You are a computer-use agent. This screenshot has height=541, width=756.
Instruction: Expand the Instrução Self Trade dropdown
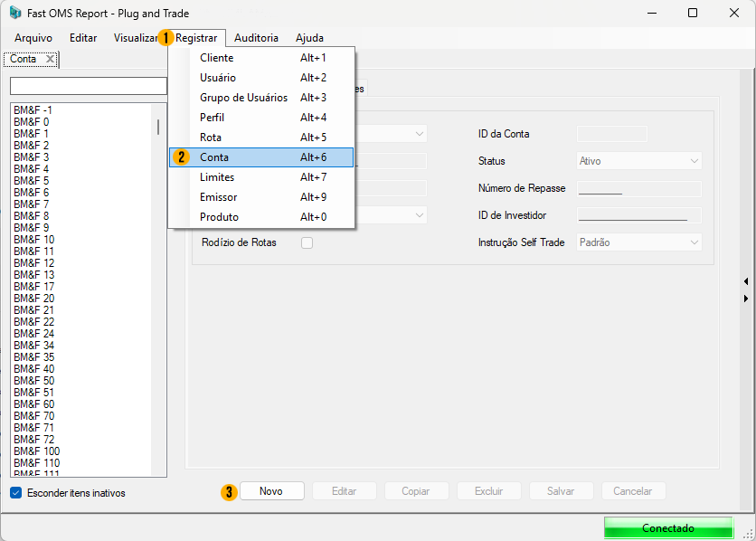(x=638, y=242)
